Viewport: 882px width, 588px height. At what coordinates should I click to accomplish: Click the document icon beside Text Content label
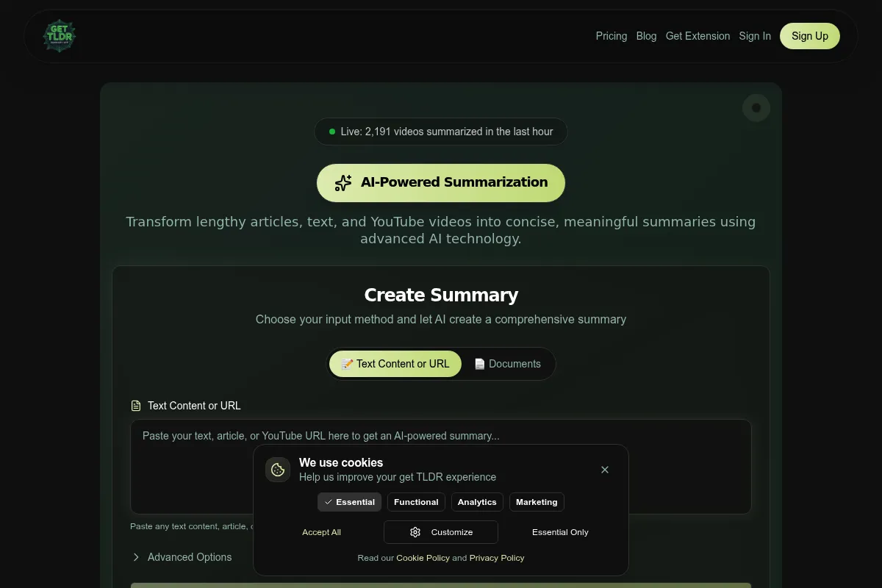[x=136, y=406]
